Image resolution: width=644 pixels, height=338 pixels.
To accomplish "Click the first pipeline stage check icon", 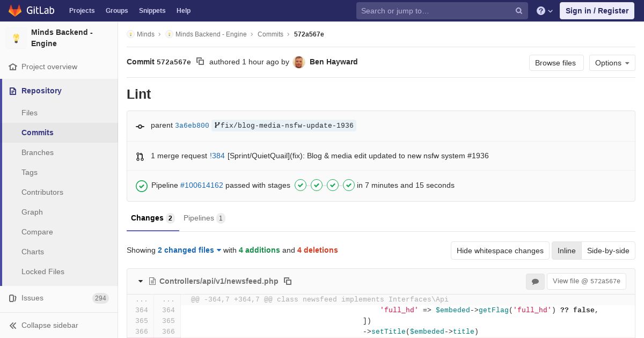I will point(301,185).
